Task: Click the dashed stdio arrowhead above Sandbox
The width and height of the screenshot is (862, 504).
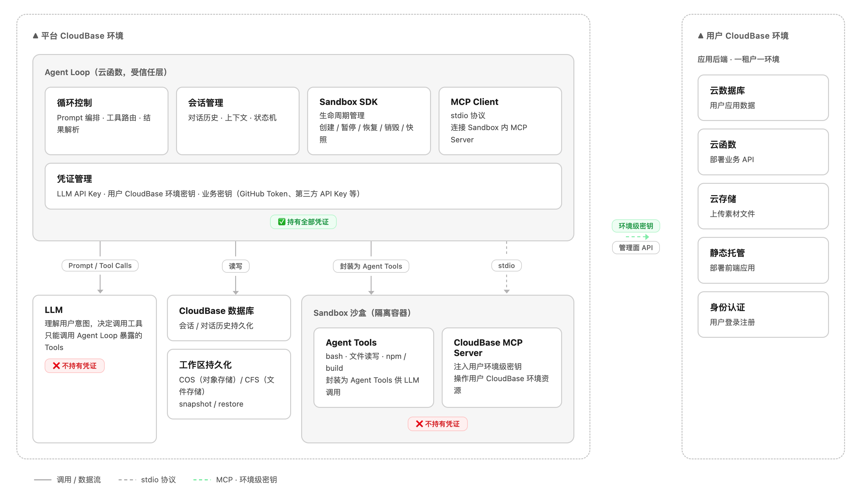Action: 506,291
